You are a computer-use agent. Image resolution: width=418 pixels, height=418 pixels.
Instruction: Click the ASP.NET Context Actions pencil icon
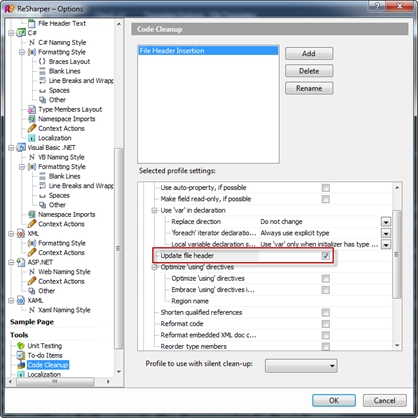pyautogui.click(x=32, y=281)
